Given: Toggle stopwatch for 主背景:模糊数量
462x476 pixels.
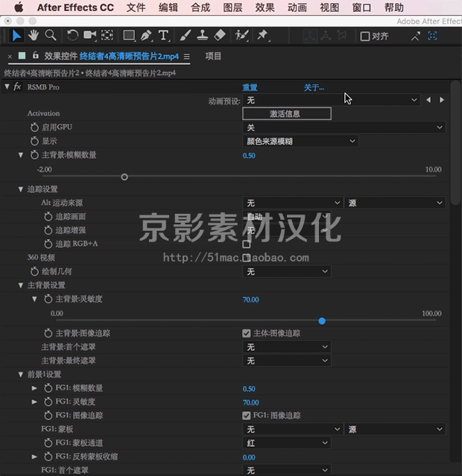Looking at the screenshot, I should coord(34,155).
